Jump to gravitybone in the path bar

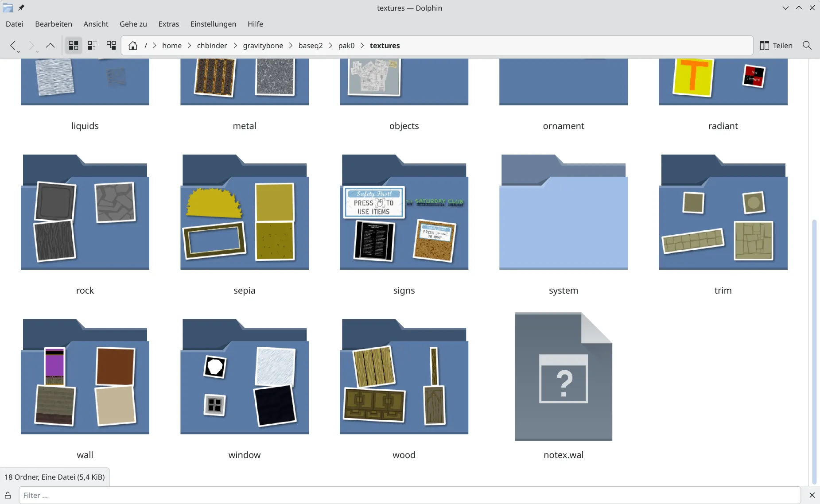263,46
